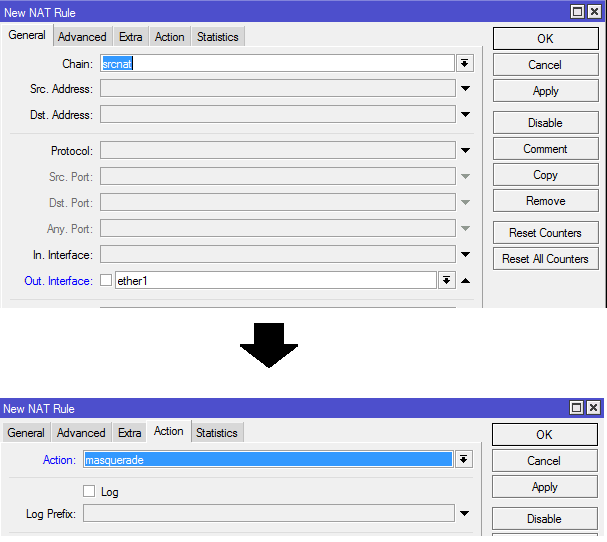The image size is (607, 542).
Task: Click the Src. Address input field
Action: (x=278, y=88)
